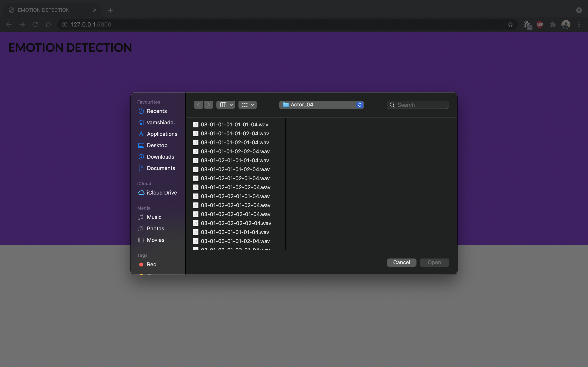588x367 pixels.
Task: Open the Photos media section
Action: coord(155,228)
